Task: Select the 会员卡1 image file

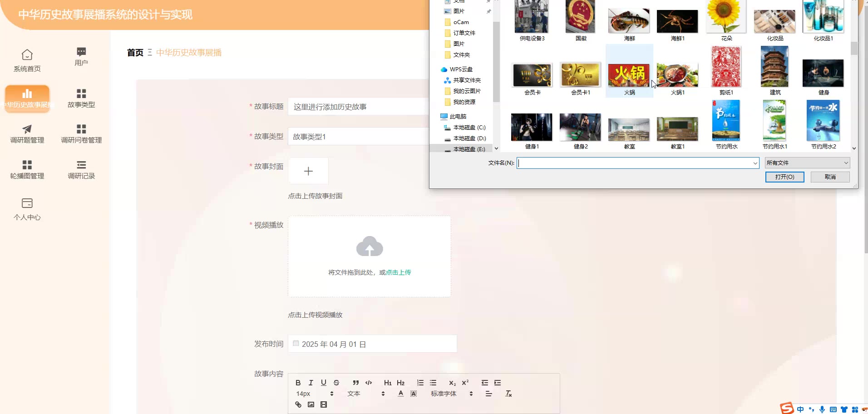Action: coord(581,79)
